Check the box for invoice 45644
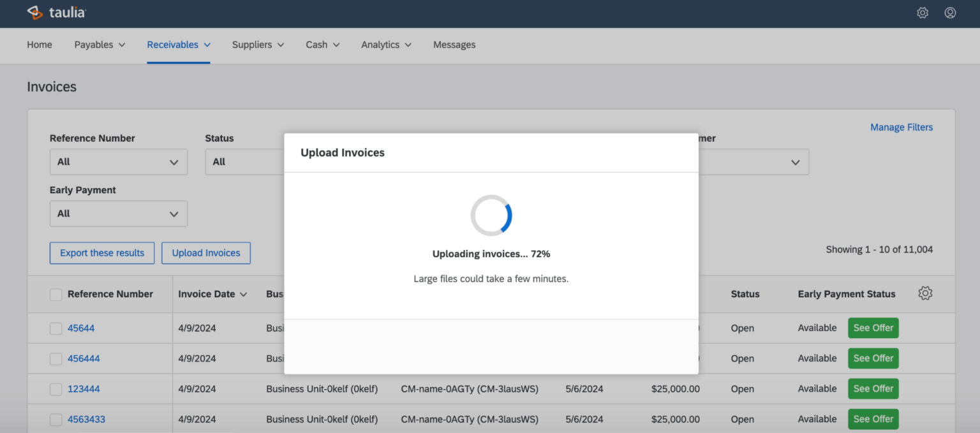Viewport: 980px width, 433px height. [56, 328]
